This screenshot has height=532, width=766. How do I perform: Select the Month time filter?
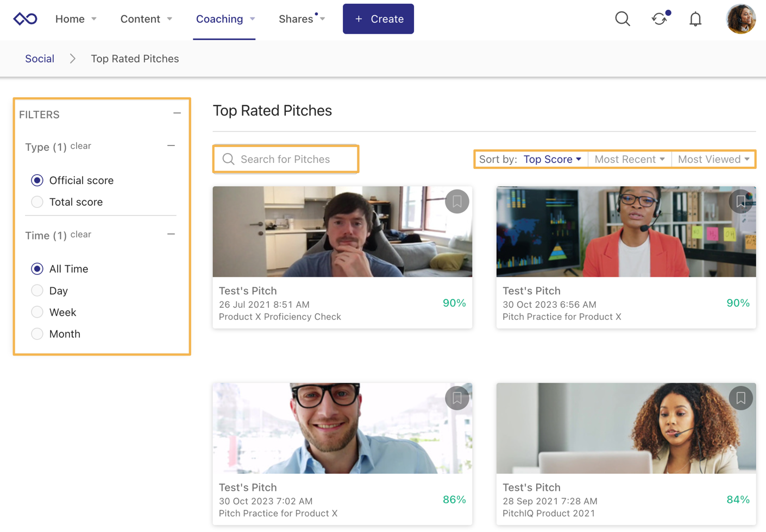pos(37,334)
